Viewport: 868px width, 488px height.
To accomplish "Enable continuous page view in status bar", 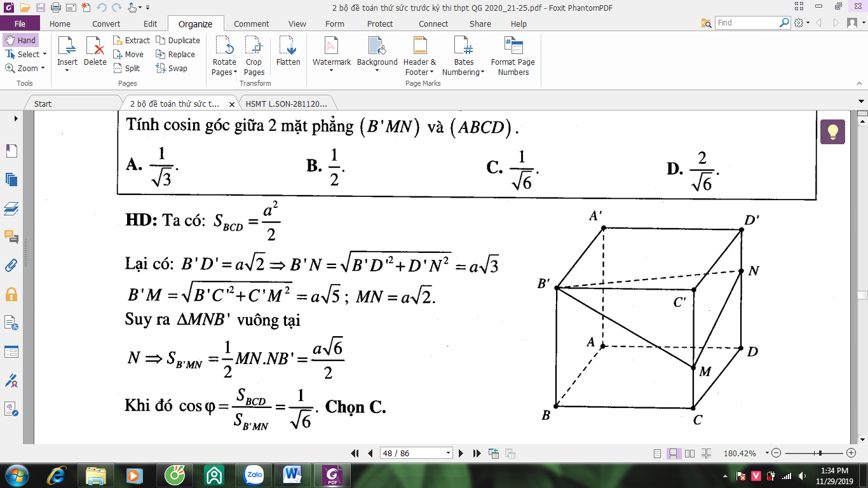I will click(x=674, y=453).
